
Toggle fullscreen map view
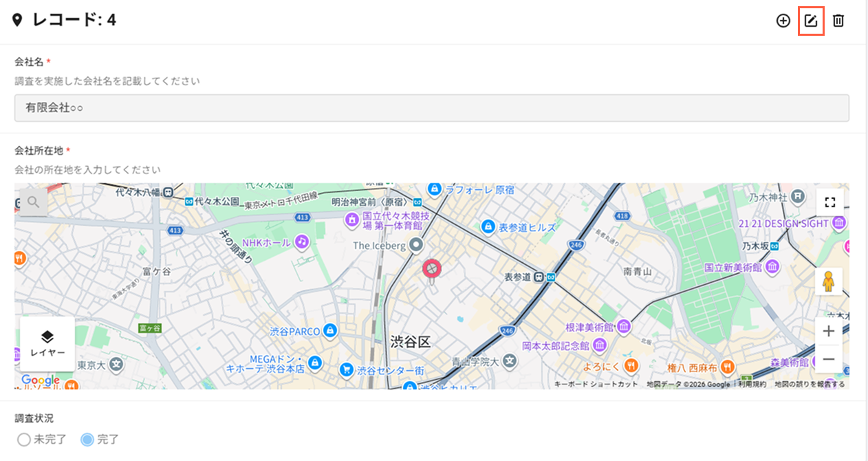(829, 202)
